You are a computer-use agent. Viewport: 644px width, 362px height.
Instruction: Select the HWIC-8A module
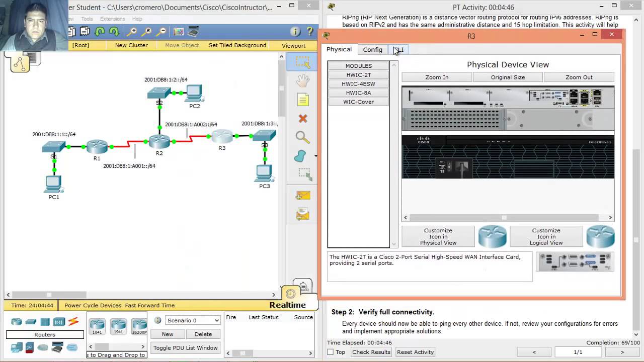pos(359,93)
